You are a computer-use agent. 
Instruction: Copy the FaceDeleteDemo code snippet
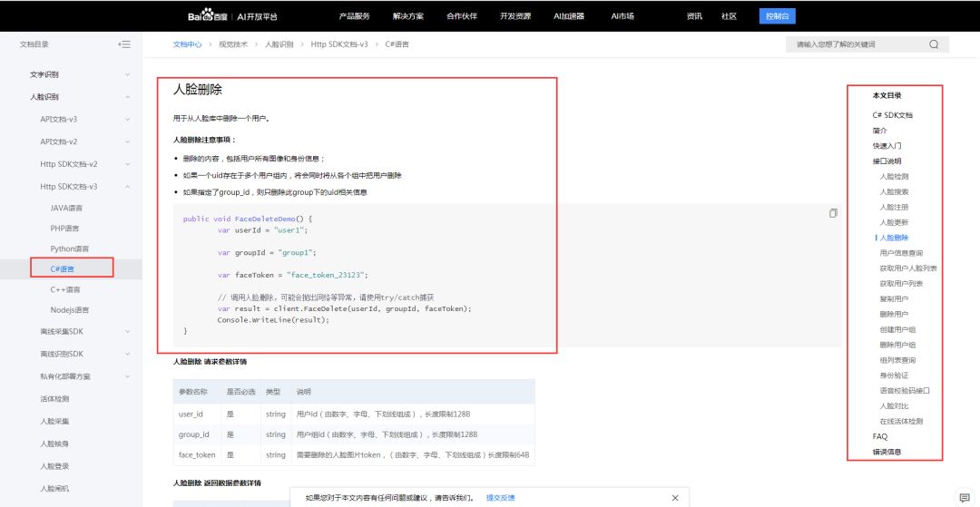pos(833,213)
